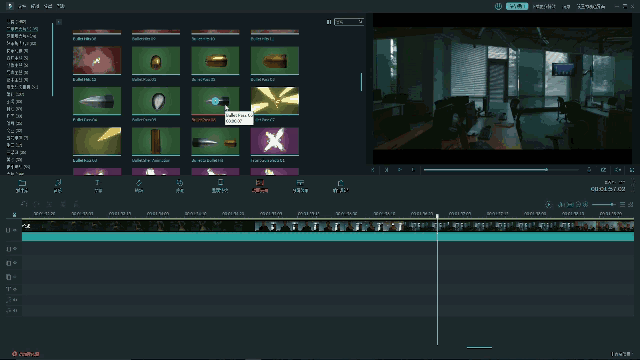Collapse the category sidebar with arrow button

tap(59, 22)
